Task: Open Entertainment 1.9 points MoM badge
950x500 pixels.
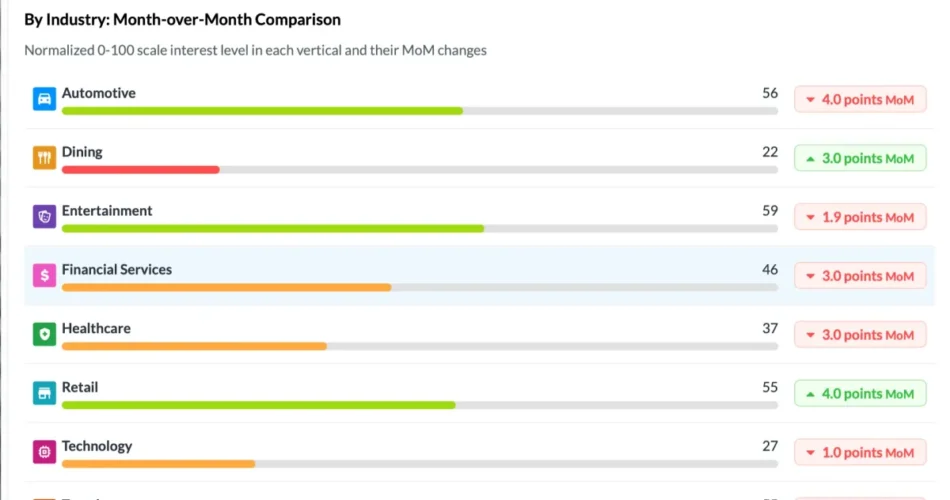Action: [x=860, y=217]
